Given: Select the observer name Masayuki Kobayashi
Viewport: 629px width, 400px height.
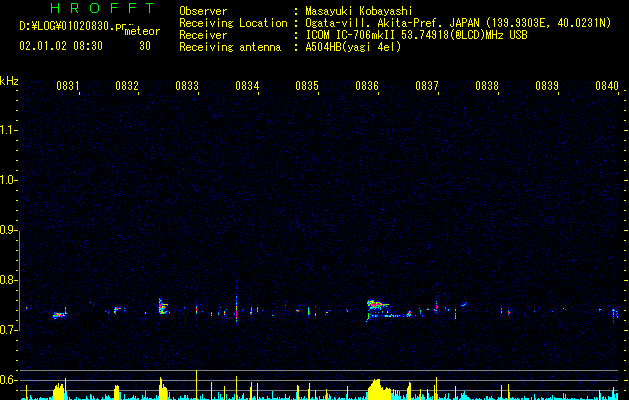Looking at the screenshot, I should tap(359, 11).
